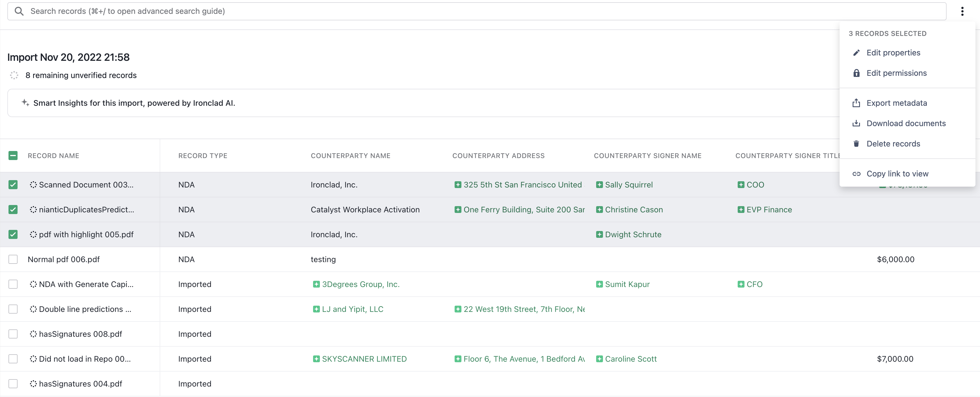
Task: Uncheck the nianticDuplicatesPredict row checkbox
Action: point(13,209)
